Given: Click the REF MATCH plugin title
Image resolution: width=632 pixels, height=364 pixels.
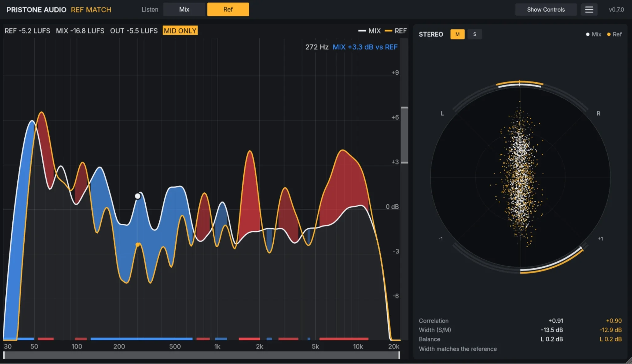Looking at the screenshot, I should (x=91, y=10).
